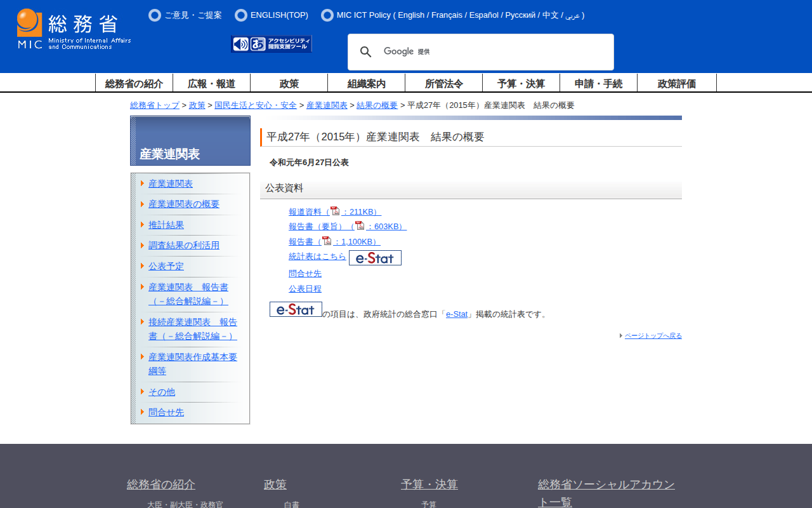This screenshot has width=812, height=508.
Task: Open the 予算・決算 navigation menu
Action: [521, 83]
